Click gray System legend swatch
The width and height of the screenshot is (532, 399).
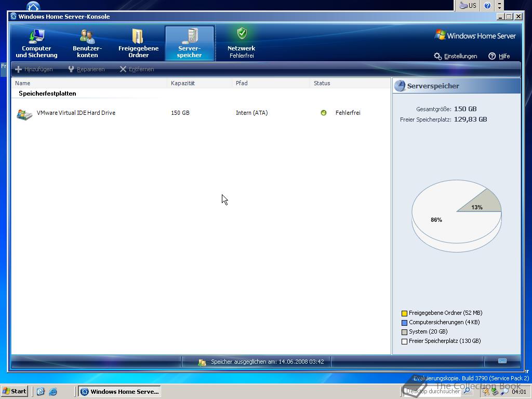click(x=404, y=332)
